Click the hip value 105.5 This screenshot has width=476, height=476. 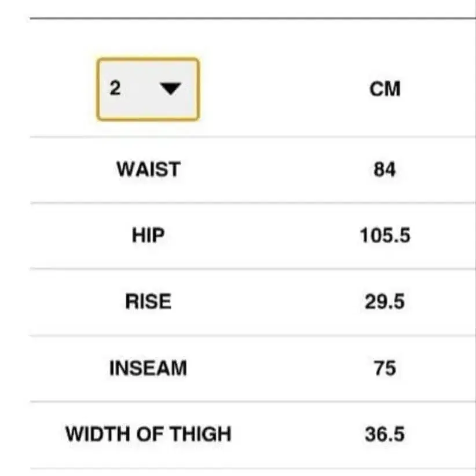[x=385, y=236]
